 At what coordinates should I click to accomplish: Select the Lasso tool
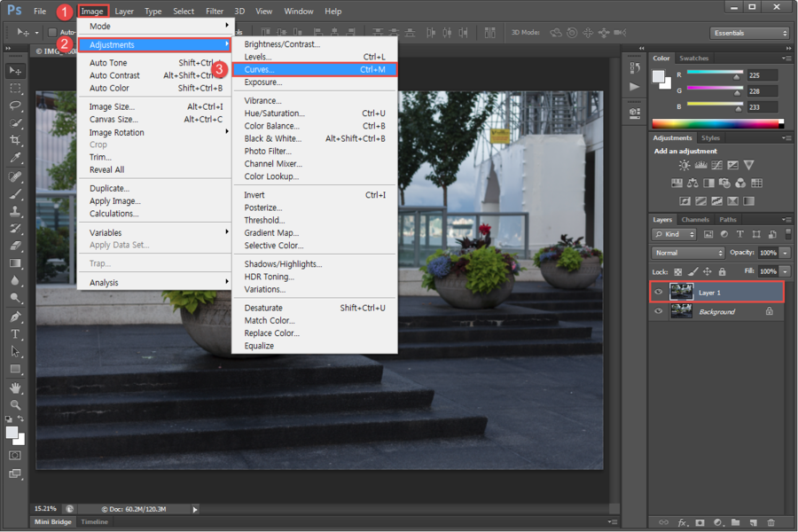click(16, 106)
